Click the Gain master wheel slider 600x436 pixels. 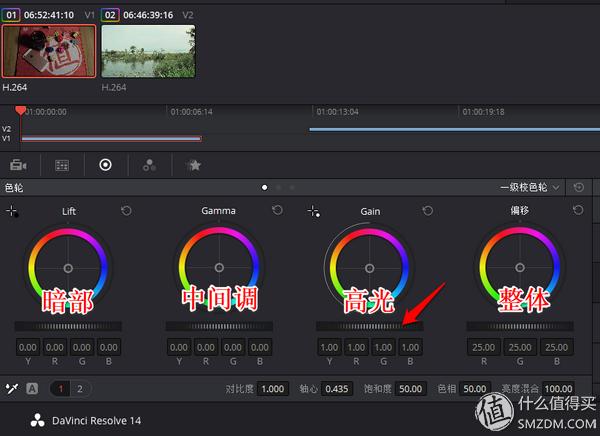[x=369, y=326]
